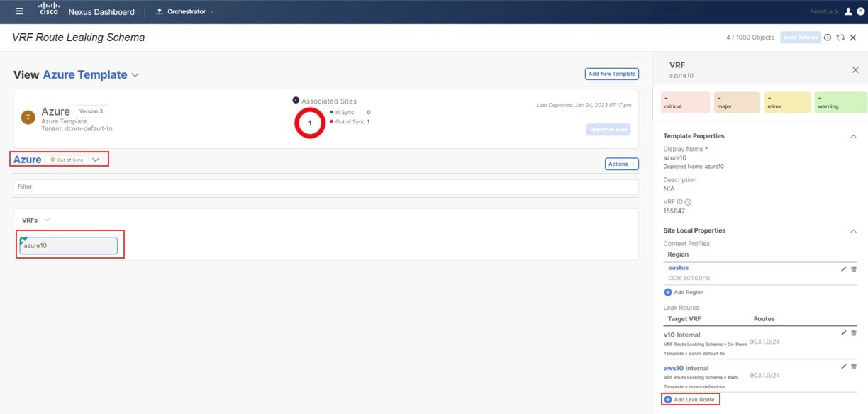
Task: Click the Out of Sync status badge
Action: (x=67, y=160)
